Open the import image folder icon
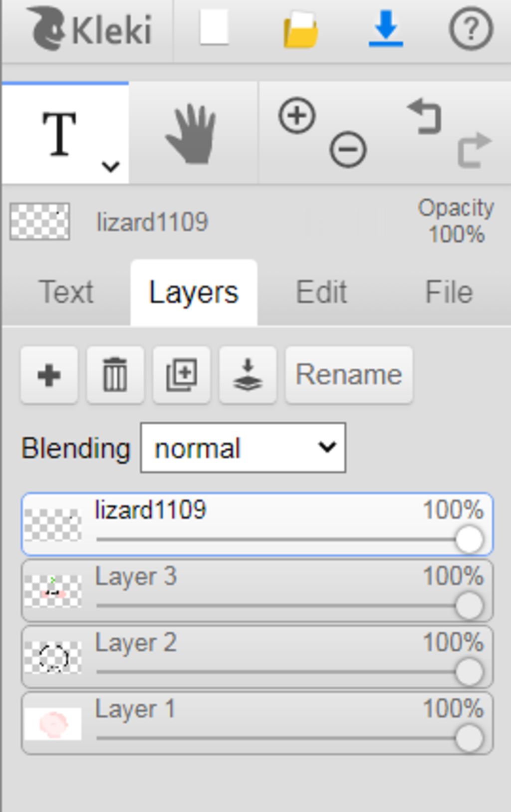The height and width of the screenshot is (812, 511). 300,30
